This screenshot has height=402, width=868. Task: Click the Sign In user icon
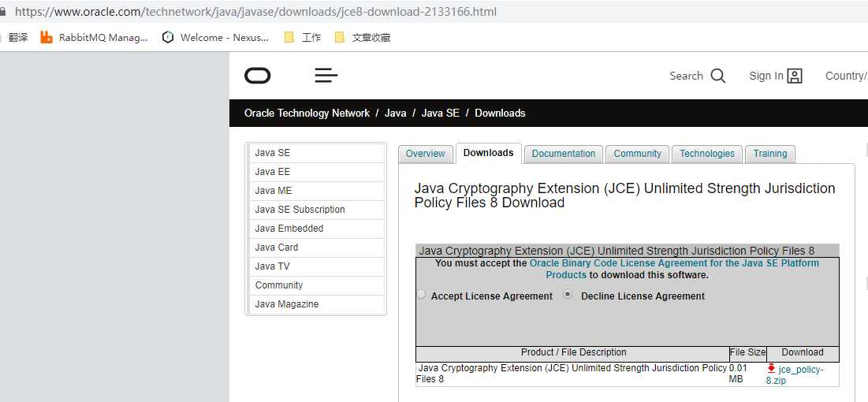click(795, 76)
